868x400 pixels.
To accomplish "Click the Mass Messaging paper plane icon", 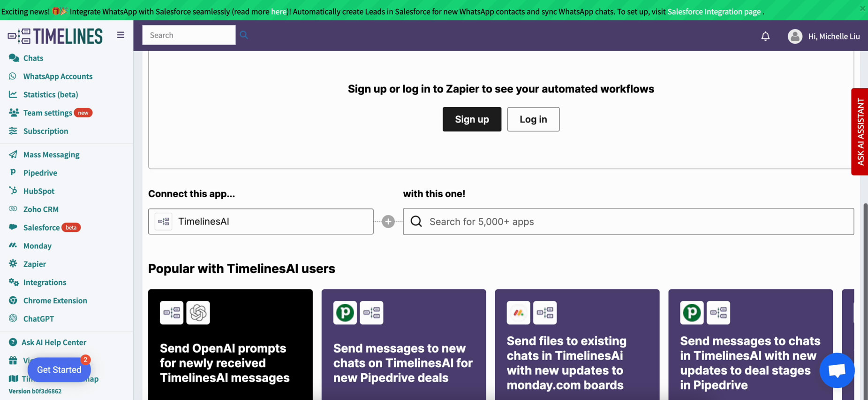I will pyautogui.click(x=13, y=154).
